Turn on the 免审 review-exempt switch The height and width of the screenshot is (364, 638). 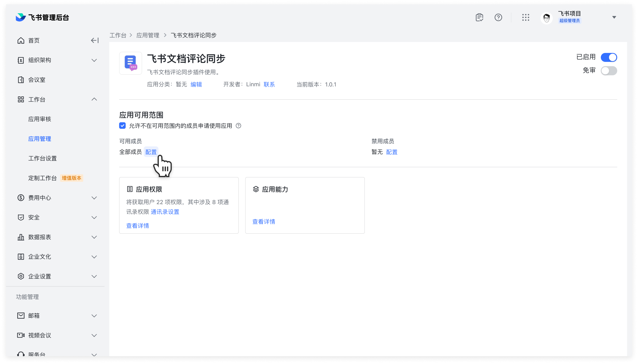click(x=608, y=71)
